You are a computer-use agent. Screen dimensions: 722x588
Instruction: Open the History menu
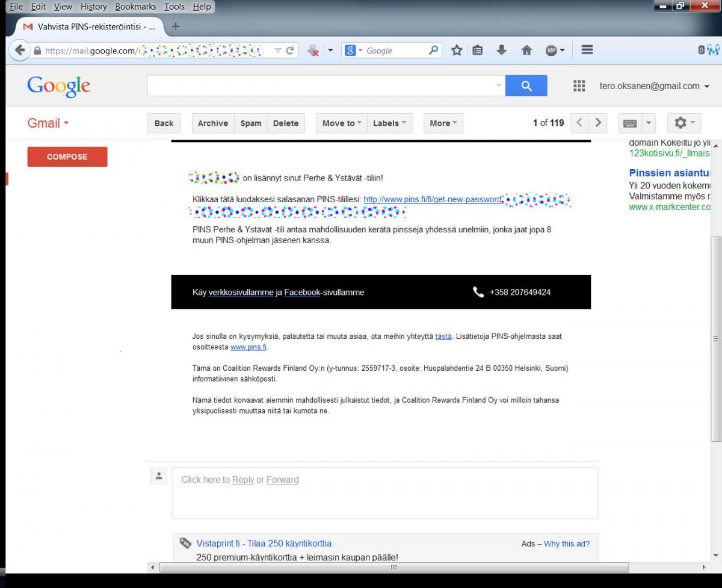(93, 7)
